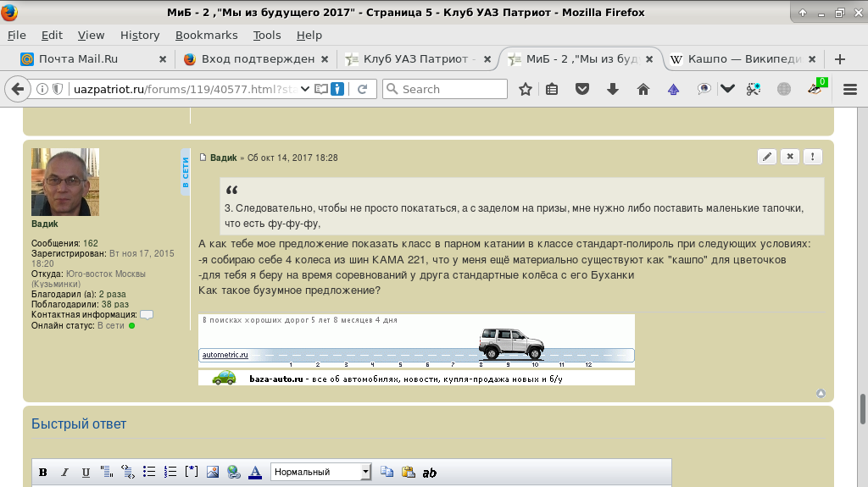Add a bulleted list in the editor
Viewport: 868px width, 487px height.
point(149,473)
